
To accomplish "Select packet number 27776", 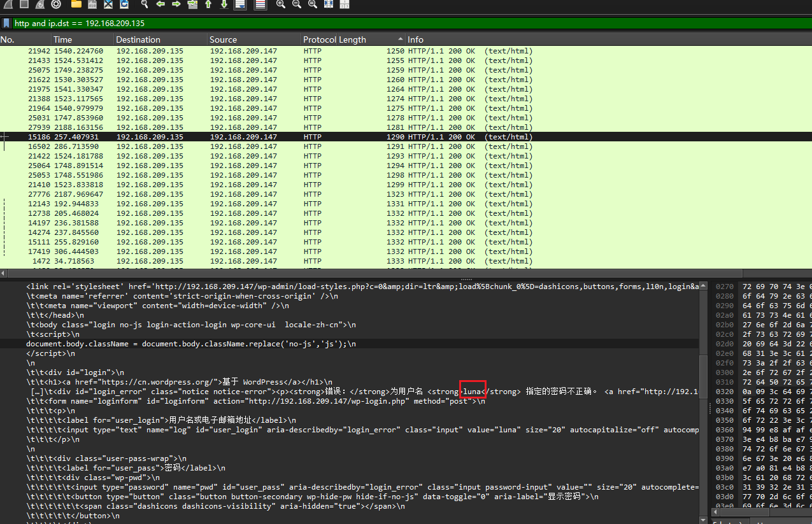I will (x=406, y=194).
